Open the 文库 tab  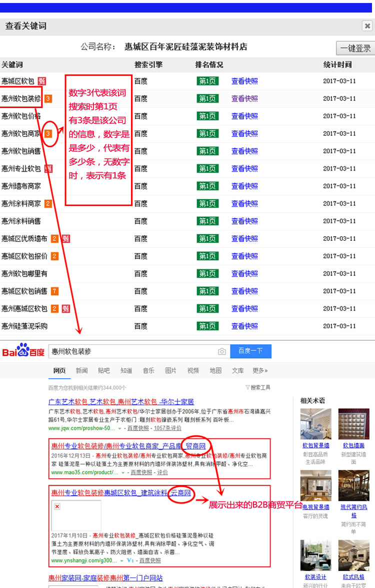pyautogui.click(x=237, y=370)
